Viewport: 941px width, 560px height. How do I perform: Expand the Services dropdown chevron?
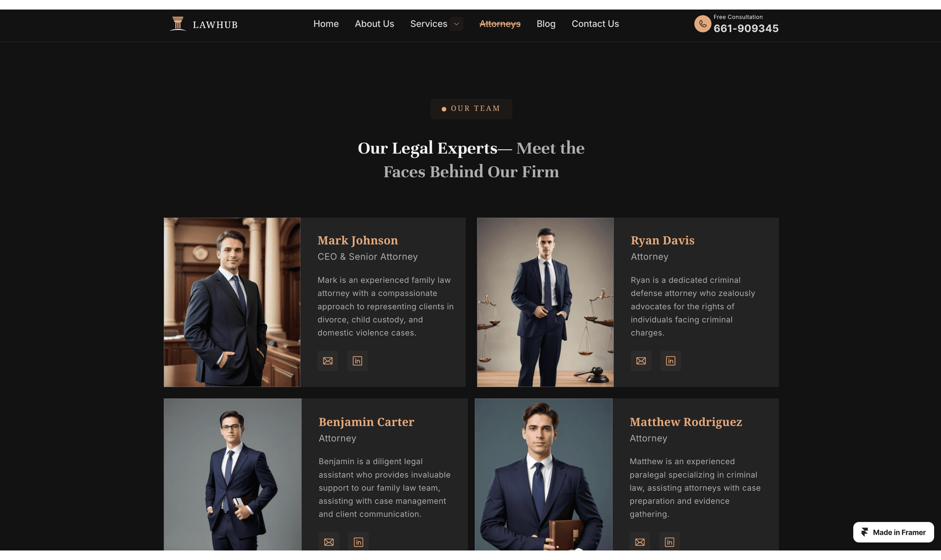[456, 24]
